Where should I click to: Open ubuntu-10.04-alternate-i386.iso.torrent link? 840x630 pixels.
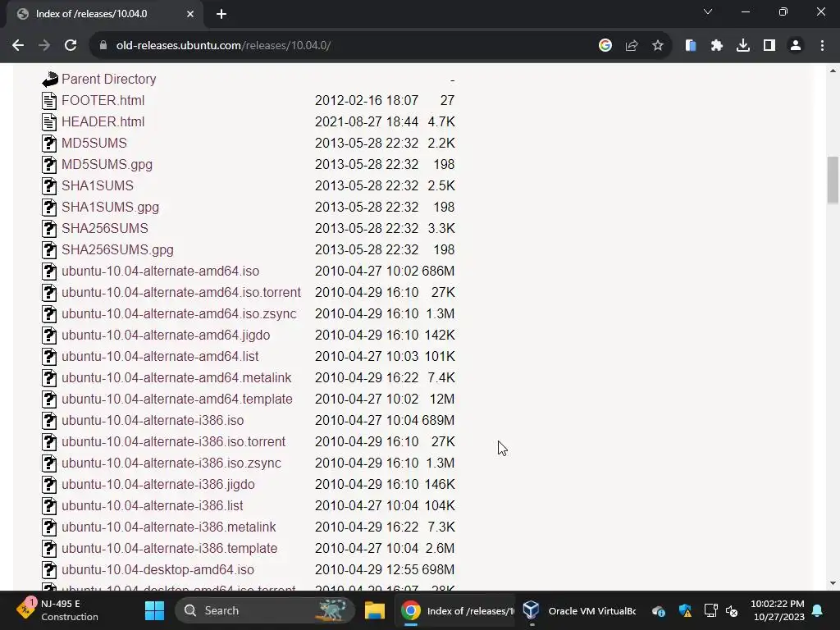(x=174, y=442)
